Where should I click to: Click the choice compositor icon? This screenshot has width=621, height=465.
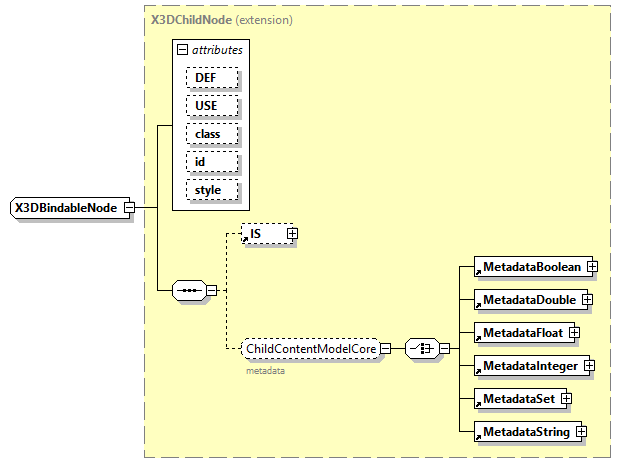423,349
